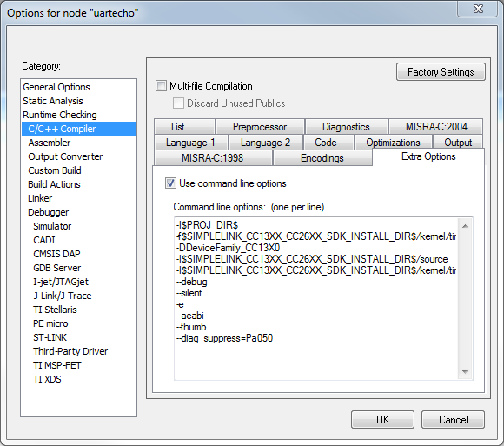This screenshot has width=504, height=446.
Task: Switch to Language 2 tab
Action: click(265, 143)
